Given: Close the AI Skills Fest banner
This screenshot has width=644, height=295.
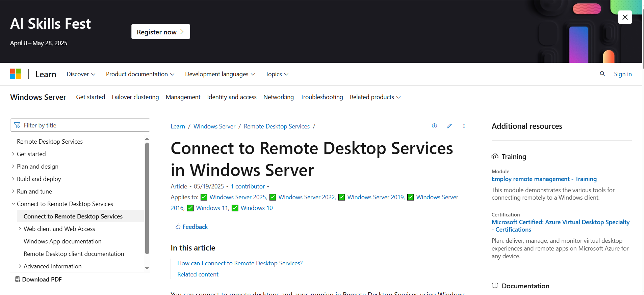Looking at the screenshot, I should (x=625, y=17).
